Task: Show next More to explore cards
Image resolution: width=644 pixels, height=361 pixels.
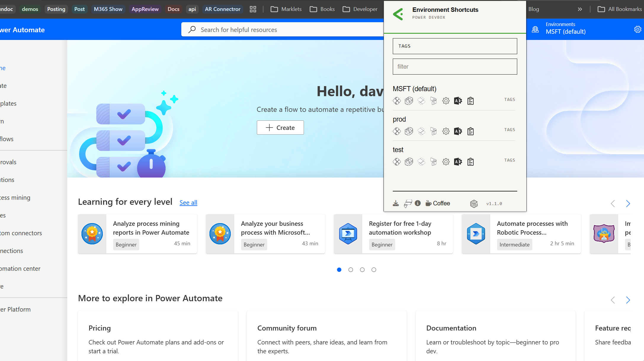Action: (628, 300)
